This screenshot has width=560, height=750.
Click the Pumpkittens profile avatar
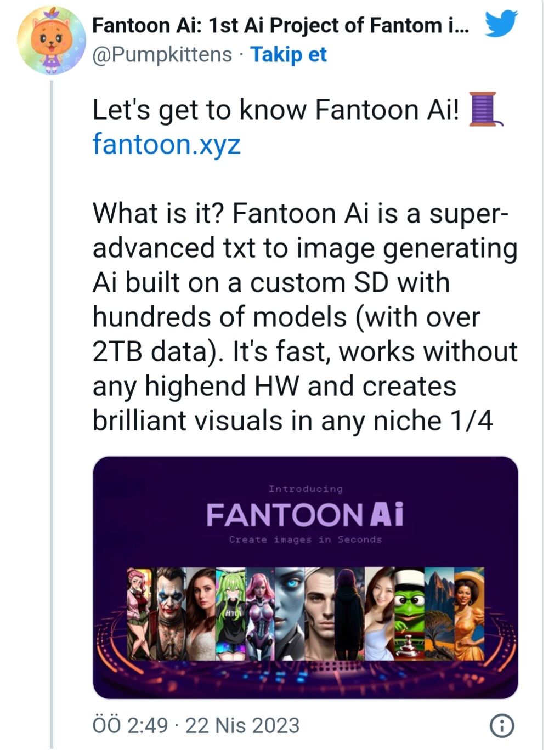(x=52, y=38)
